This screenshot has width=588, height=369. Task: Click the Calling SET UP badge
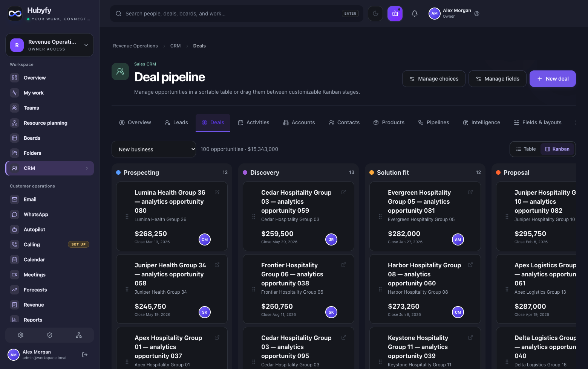(78, 244)
